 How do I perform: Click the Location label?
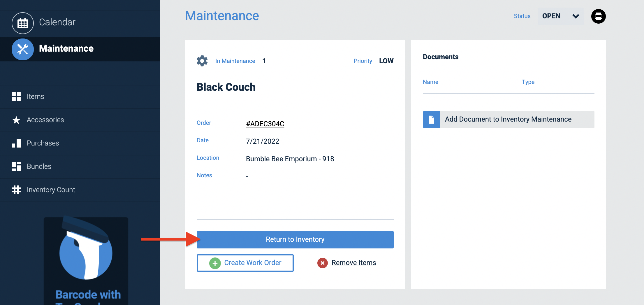click(x=208, y=158)
